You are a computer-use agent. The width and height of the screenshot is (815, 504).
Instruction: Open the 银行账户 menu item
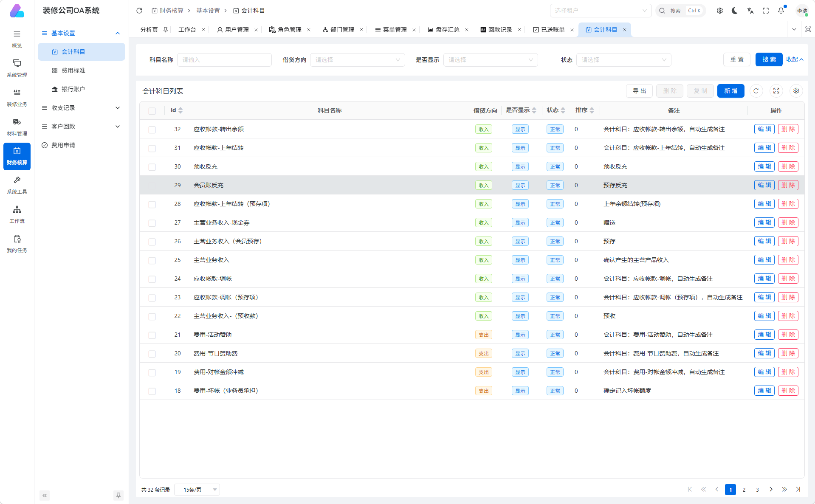pyautogui.click(x=81, y=89)
